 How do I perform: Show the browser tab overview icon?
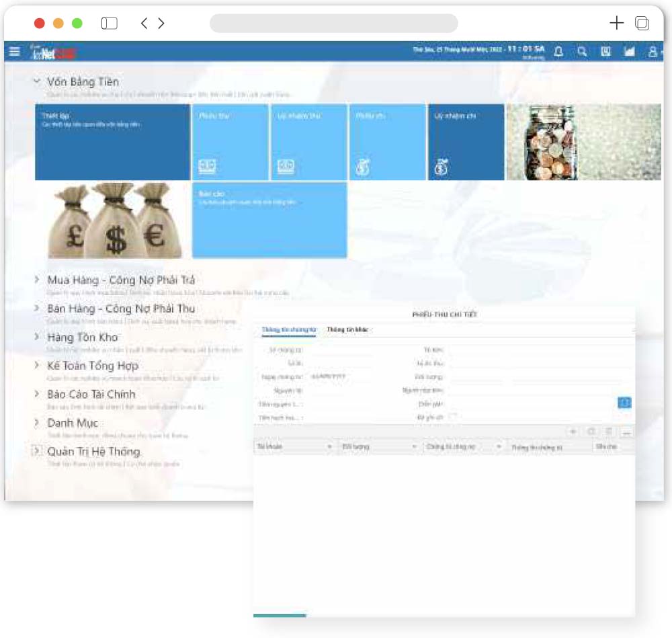point(642,23)
